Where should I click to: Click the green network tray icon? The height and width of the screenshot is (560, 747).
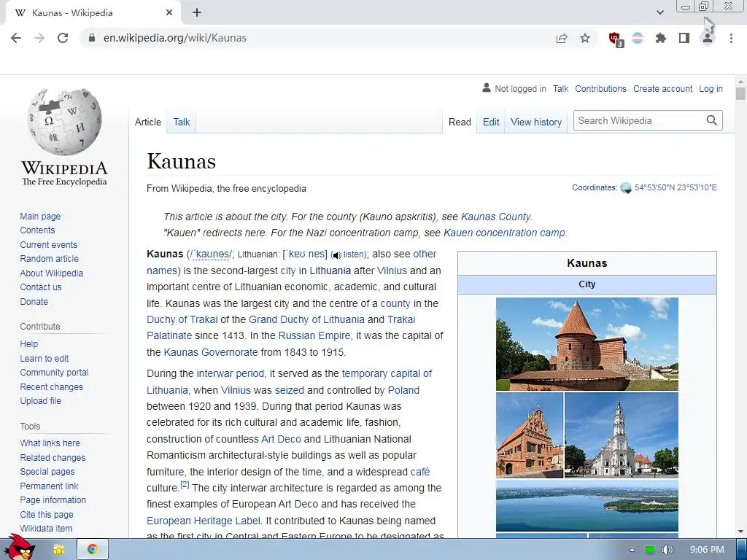pyautogui.click(x=650, y=550)
